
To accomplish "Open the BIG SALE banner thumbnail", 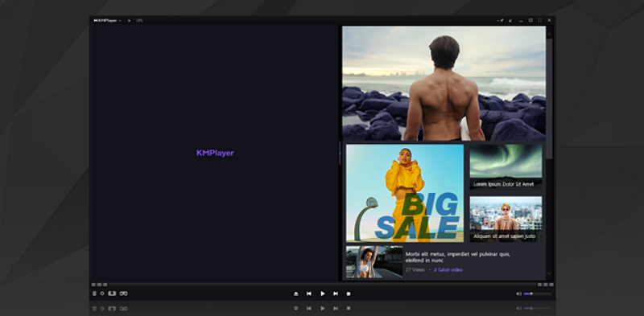I will (405, 193).
